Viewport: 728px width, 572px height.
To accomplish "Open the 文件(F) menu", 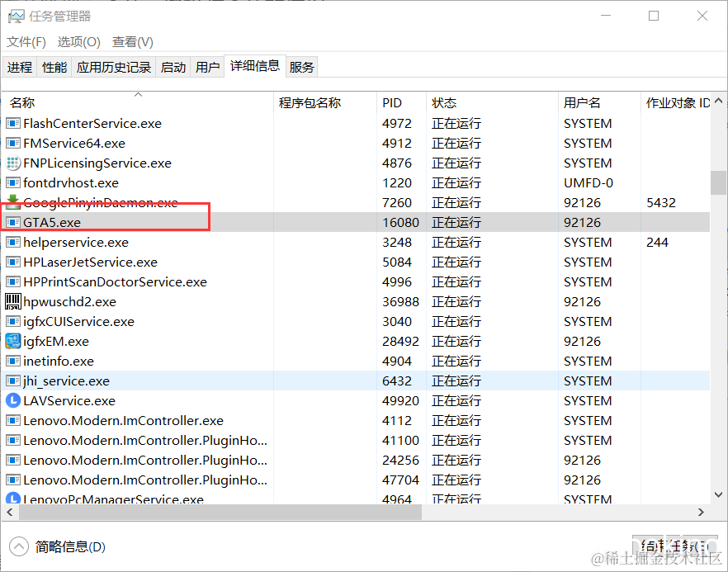I will pos(26,42).
